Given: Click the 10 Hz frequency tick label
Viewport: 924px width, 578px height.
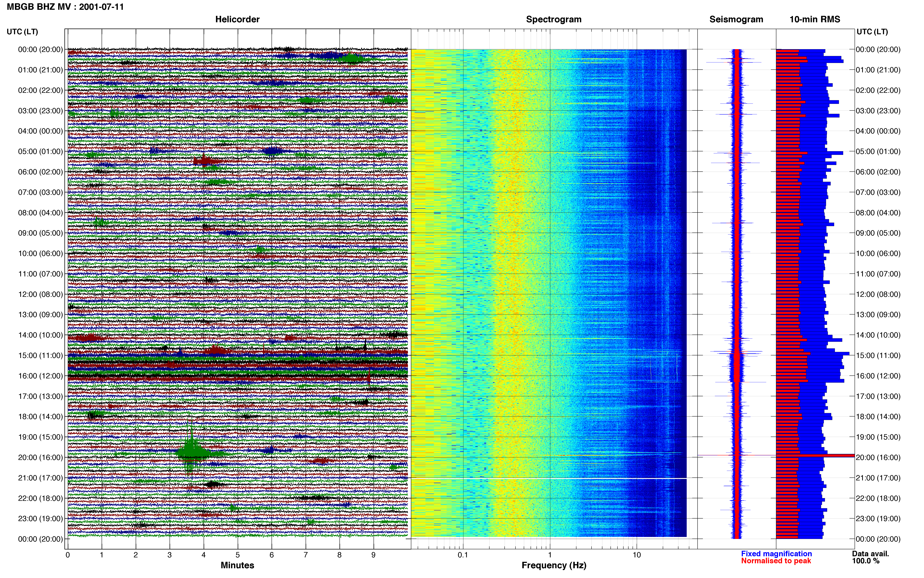Looking at the screenshot, I should pyautogui.click(x=637, y=555).
